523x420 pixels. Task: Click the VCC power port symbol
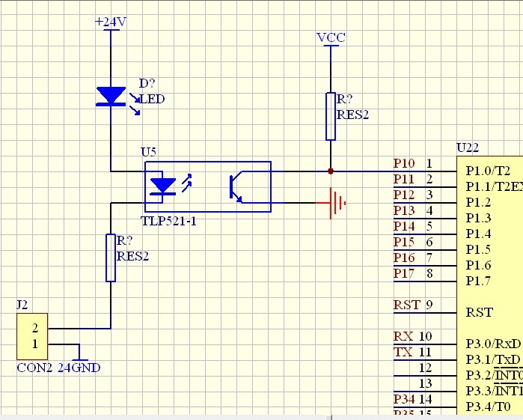click(331, 38)
